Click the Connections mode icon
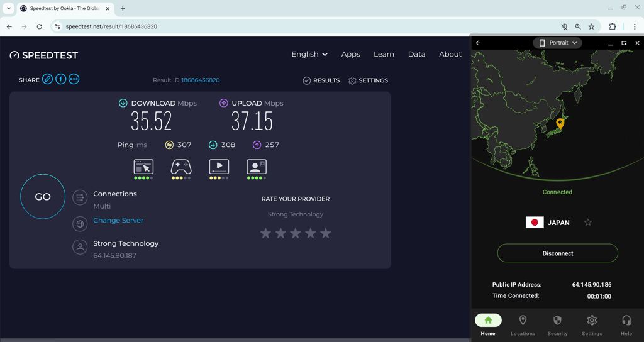The height and width of the screenshot is (342, 644). [80, 197]
